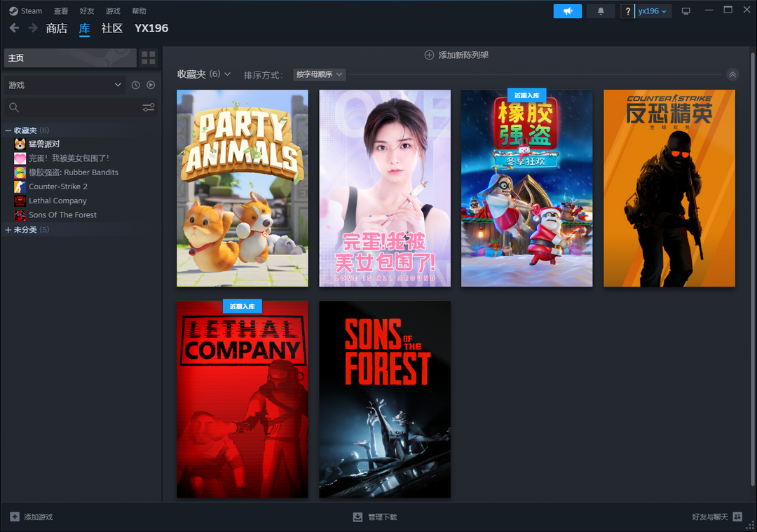Expand the 收藏夹 (6) shelf selector

[204, 74]
